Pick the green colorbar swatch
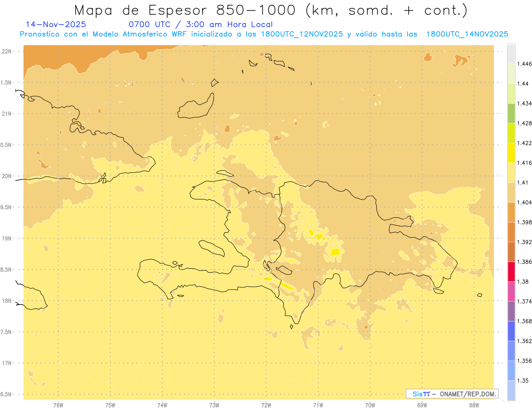 coord(511,113)
